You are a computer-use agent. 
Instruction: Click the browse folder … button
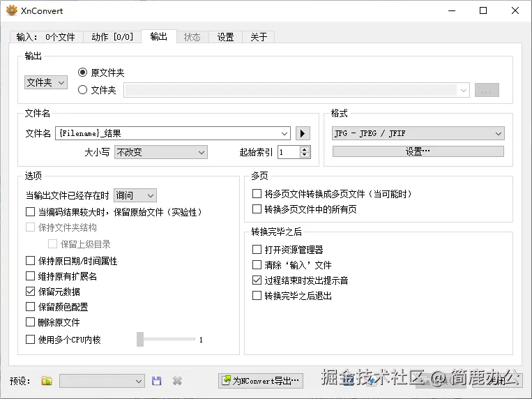pos(487,90)
